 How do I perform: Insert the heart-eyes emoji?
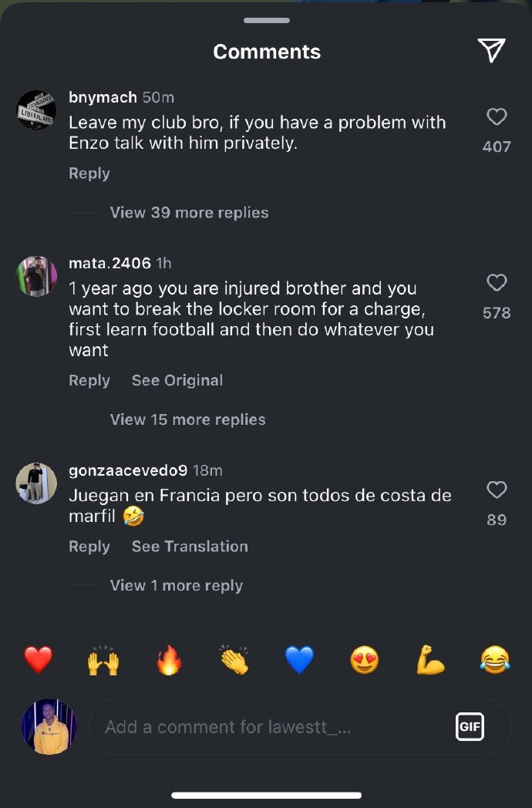[364, 660]
